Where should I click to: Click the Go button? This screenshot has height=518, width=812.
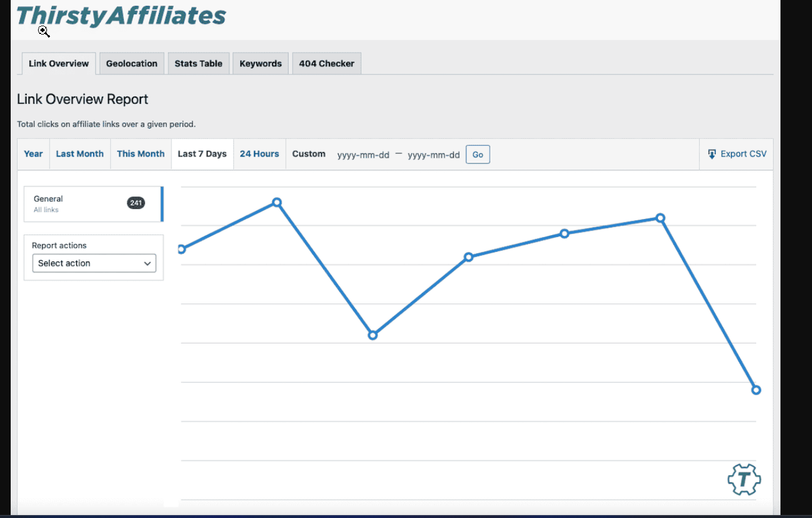[x=478, y=154]
